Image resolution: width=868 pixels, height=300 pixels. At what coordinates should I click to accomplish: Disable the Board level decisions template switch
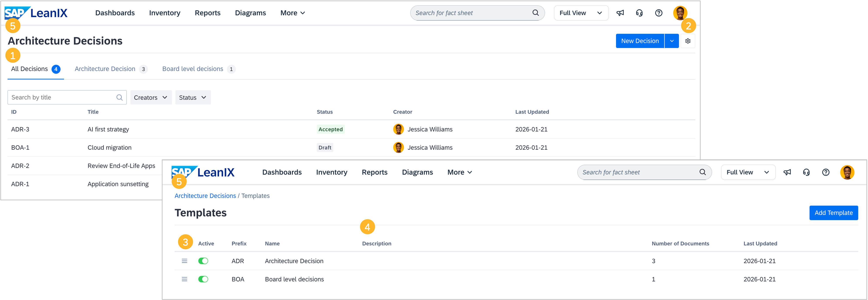203,279
